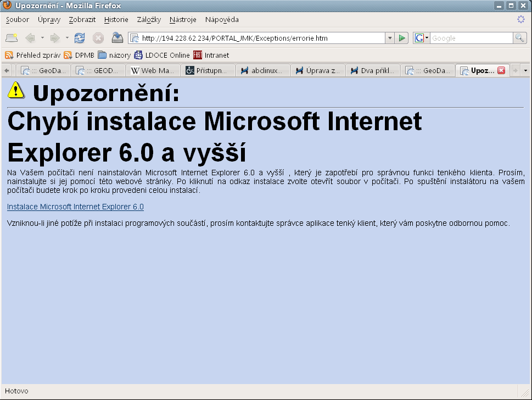The height and width of the screenshot is (400, 532).
Task: Click the FAST icon of Intranet bookmark
Action: pyautogui.click(x=198, y=55)
